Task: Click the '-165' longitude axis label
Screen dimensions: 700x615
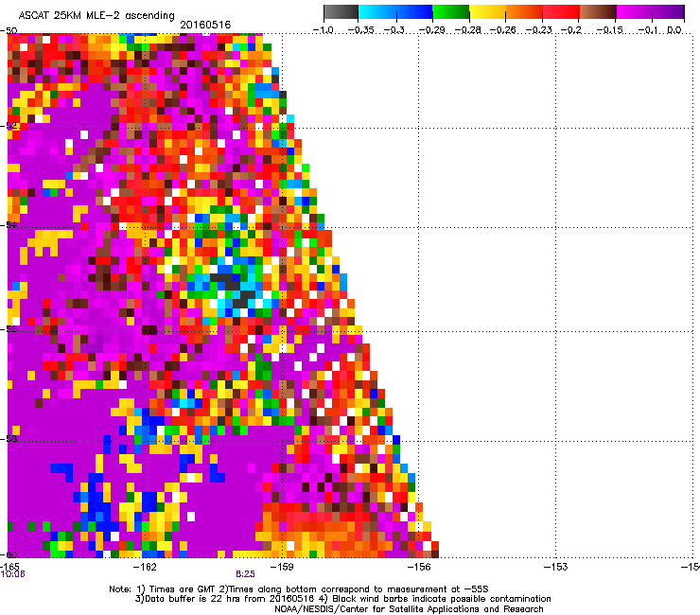Action: tap(9, 567)
